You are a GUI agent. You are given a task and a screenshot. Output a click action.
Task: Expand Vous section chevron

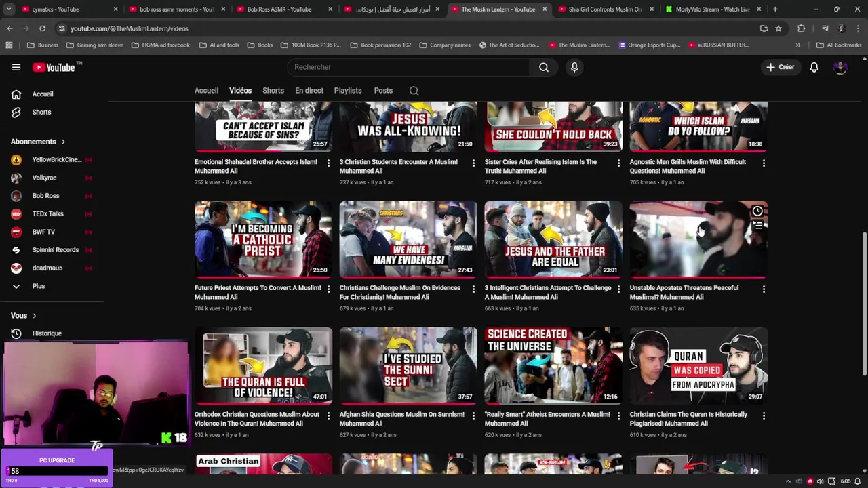click(x=34, y=316)
